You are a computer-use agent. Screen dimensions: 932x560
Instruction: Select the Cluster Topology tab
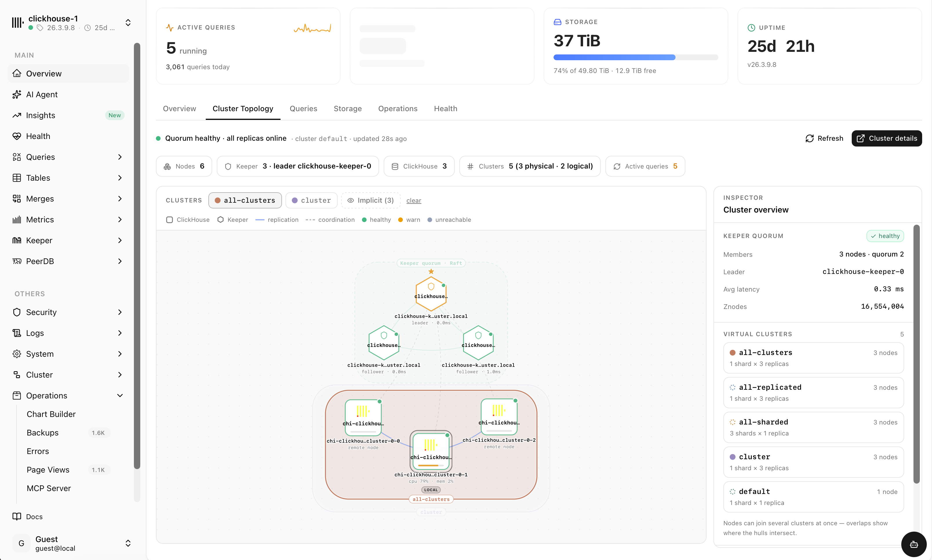(243, 109)
